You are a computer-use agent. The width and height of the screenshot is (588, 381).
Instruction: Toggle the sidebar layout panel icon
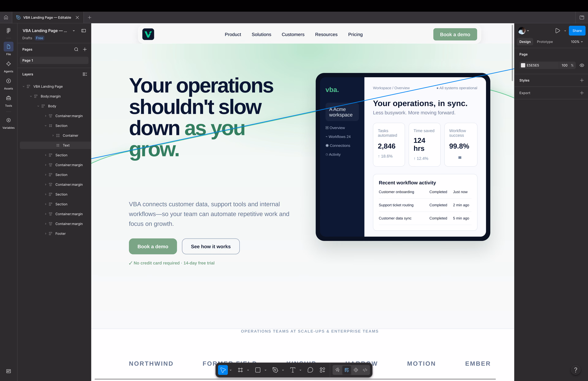[x=83, y=31]
